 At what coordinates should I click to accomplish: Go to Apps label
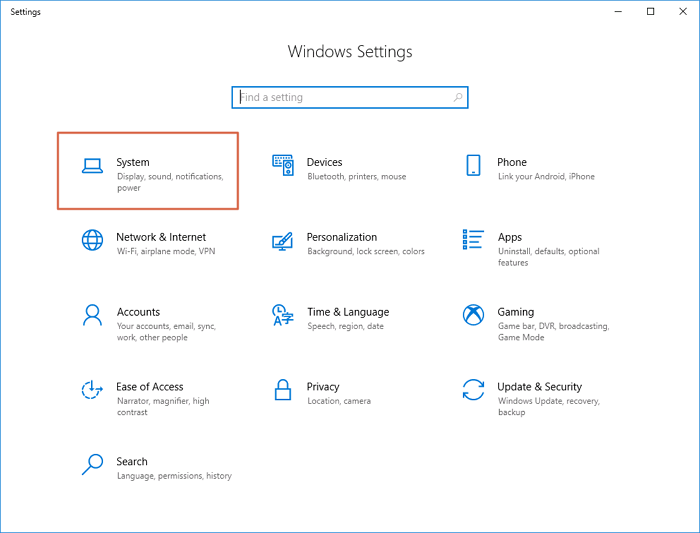(x=510, y=237)
